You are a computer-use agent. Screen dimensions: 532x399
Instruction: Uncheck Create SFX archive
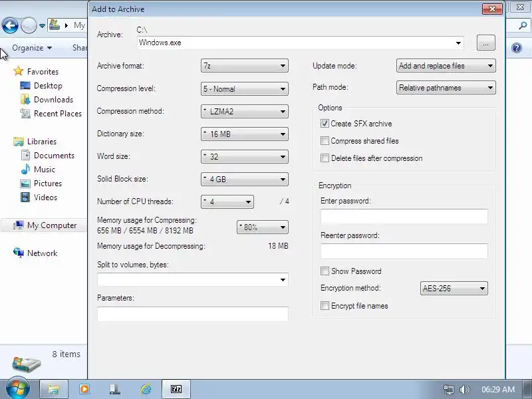click(x=325, y=123)
